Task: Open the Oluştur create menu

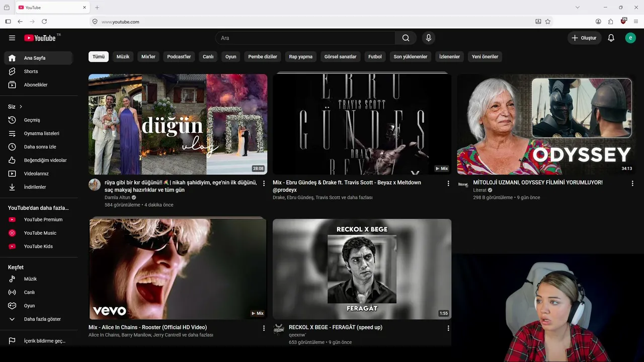Action: [585, 38]
